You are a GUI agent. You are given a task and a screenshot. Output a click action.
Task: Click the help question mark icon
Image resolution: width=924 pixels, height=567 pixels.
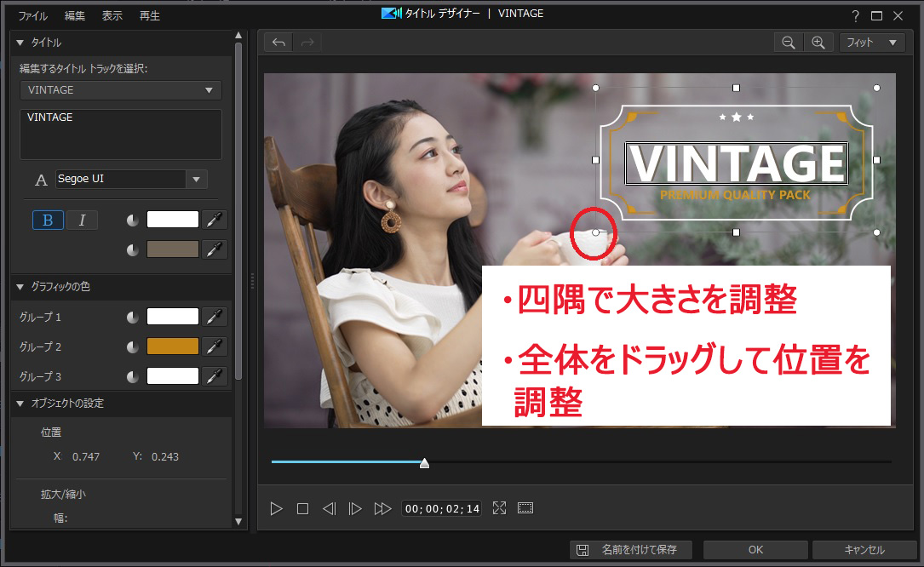[x=856, y=16]
